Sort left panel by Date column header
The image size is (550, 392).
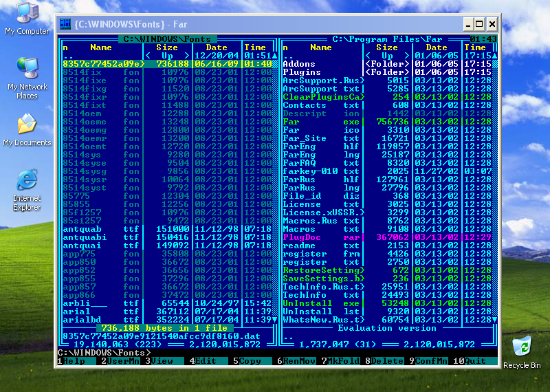217,47
